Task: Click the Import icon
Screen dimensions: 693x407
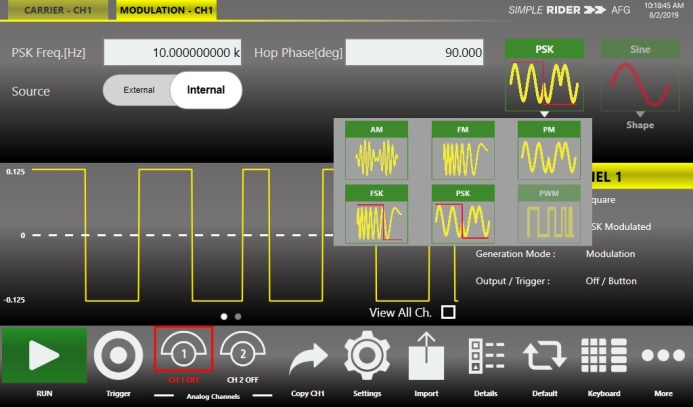Action: pos(426,357)
